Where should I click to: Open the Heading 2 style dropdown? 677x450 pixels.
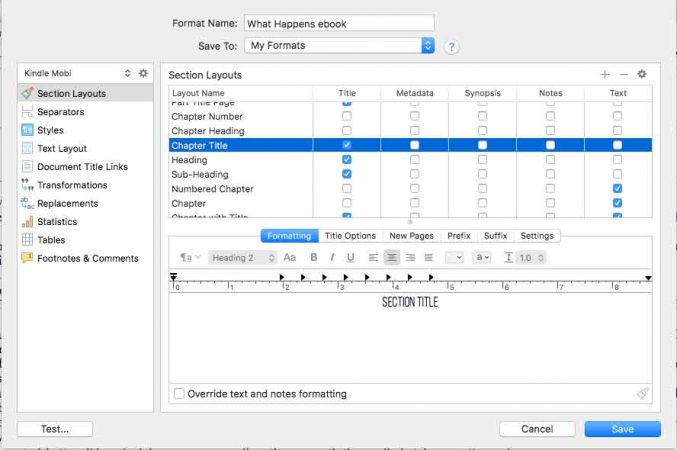pos(243,258)
